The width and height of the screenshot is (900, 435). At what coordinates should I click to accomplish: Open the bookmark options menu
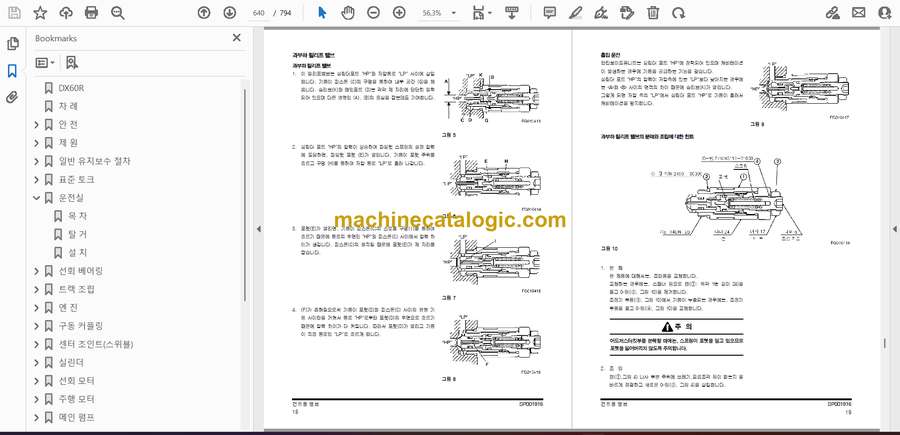45,63
